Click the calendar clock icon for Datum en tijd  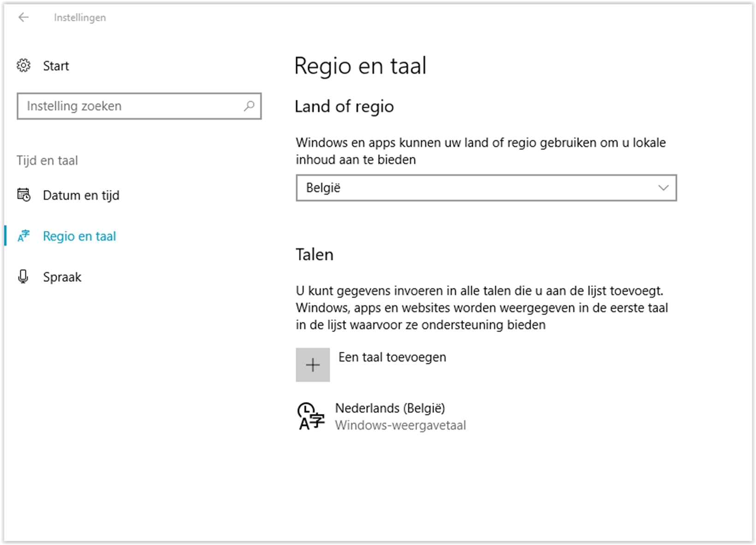point(24,195)
